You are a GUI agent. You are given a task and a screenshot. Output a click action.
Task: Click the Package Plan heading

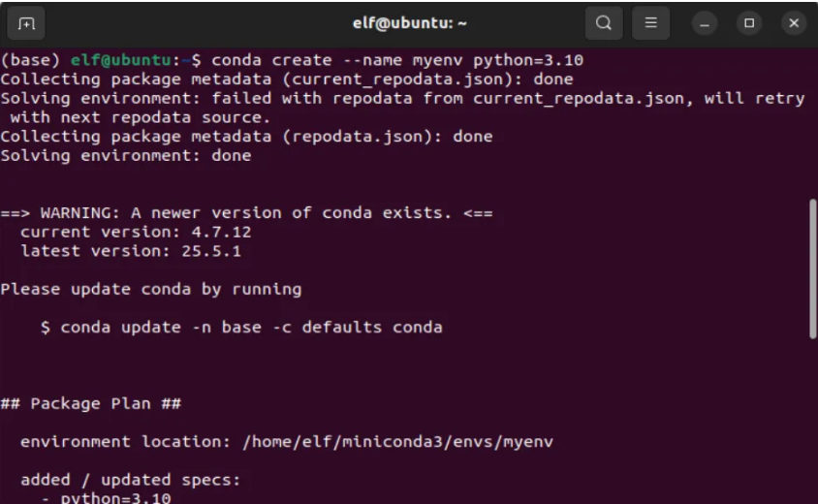tap(91, 403)
